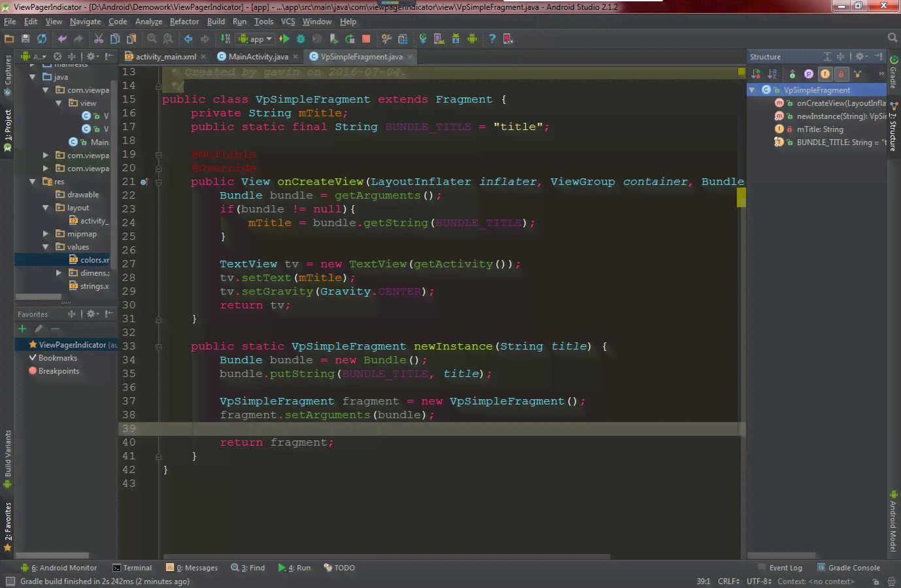Viewport: 901px width, 588px height.
Task: Toggle Show Properties purple P button
Action: [x=809, y=74]
